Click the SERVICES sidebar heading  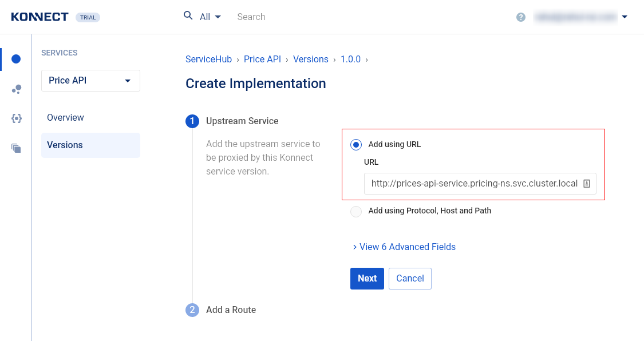click(x=59, y=53)
